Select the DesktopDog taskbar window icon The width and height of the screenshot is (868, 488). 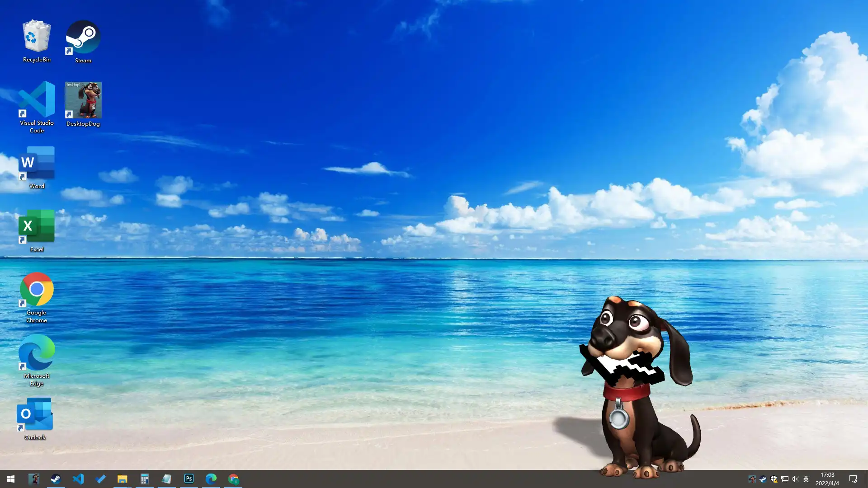click(x=34, y=479)
